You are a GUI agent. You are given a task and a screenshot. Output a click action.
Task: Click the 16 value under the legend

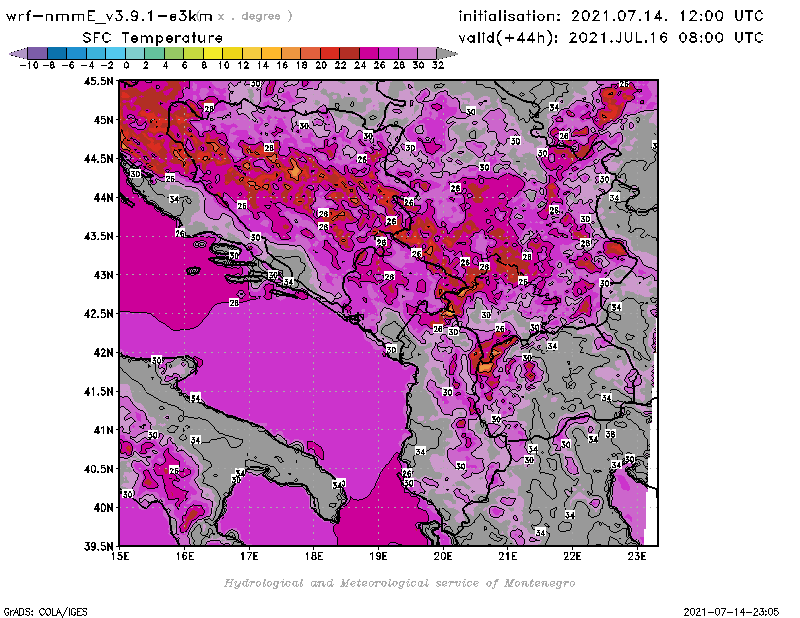pyautogui.click(x=282, y=65)
